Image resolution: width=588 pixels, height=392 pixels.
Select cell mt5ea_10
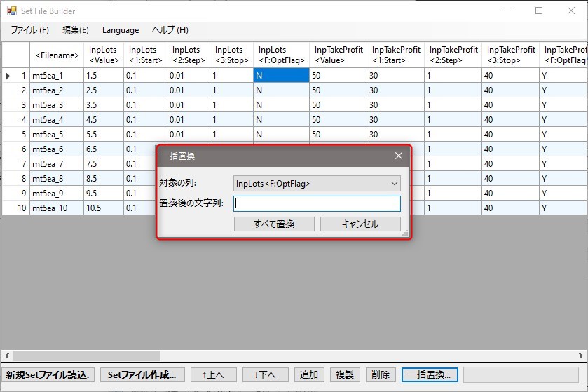pyautogui.click(x=57, y=208)
